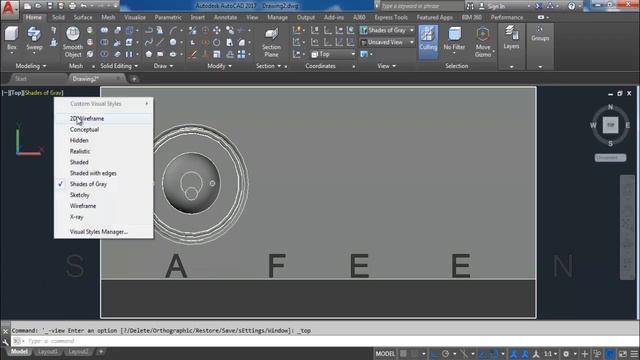Click the Rectangle draw tool
The height and width of the screenshot is (360, 640).
160,54
